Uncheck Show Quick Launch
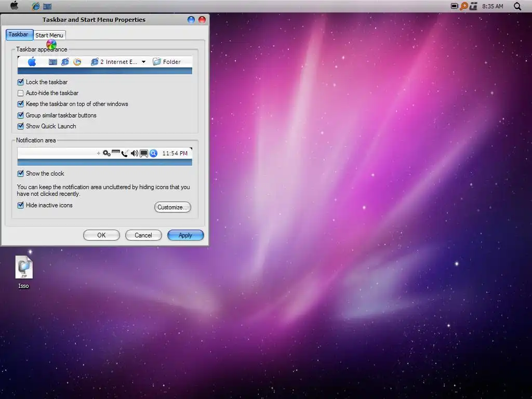The height and width of the screenshot is (399, 532). (x=21, y=126)
